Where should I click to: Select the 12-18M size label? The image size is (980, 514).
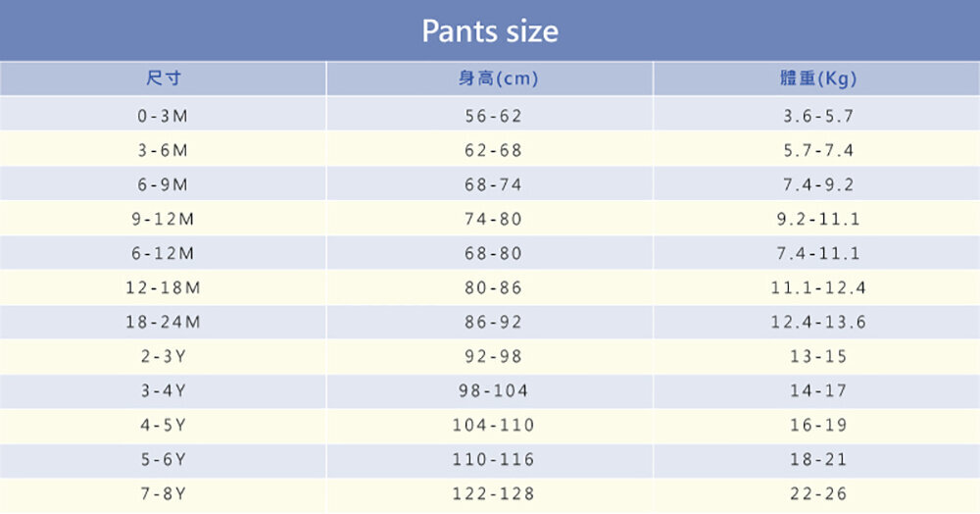click(x=163, y=287)
